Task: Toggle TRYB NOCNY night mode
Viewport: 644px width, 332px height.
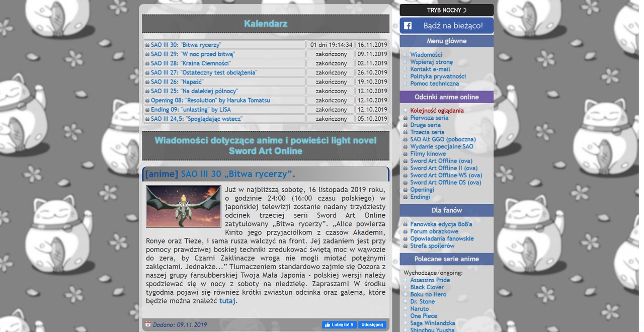Action: (x=446, y=10)
